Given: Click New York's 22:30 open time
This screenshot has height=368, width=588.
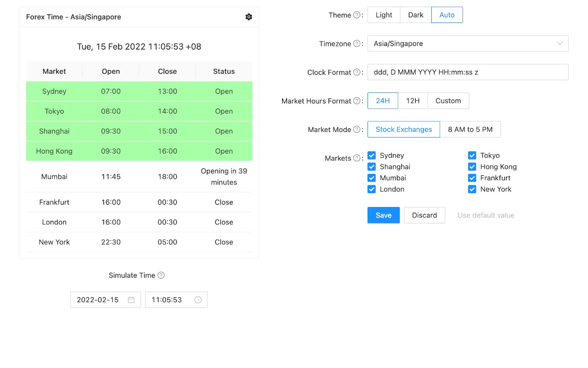Looking at the screenshot, I should pyautogui.click(x=111, y=242).
